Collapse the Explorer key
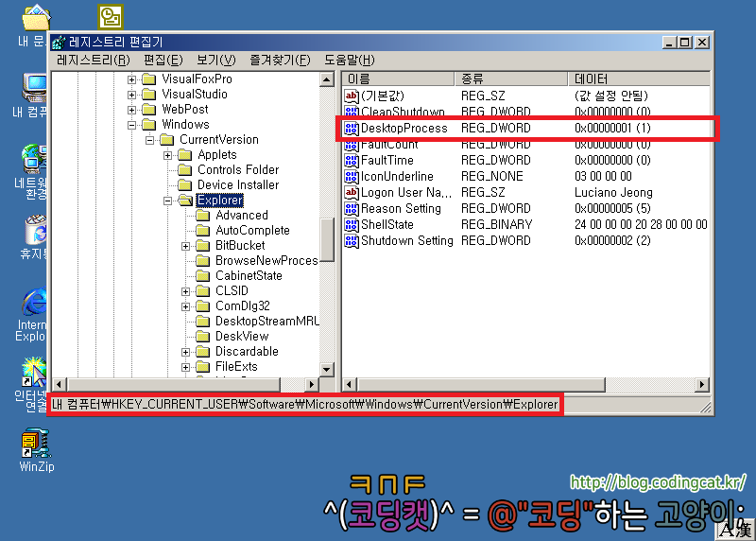This screenshot has height=541, width=756. [167, 201]
